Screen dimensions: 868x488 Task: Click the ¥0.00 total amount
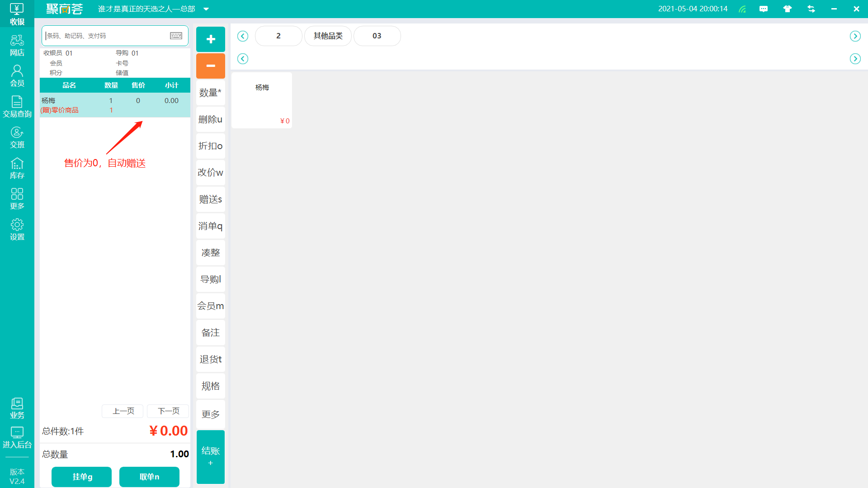tap(168, 431)
